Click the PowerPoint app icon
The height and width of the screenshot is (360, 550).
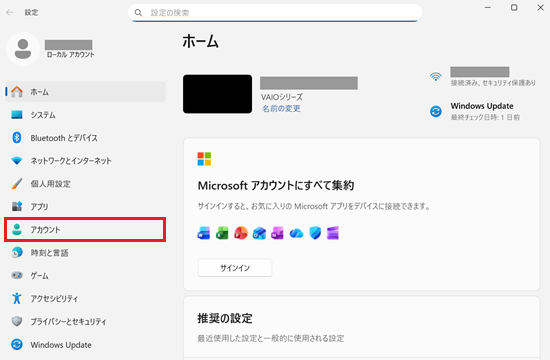(x=241, y=233)
